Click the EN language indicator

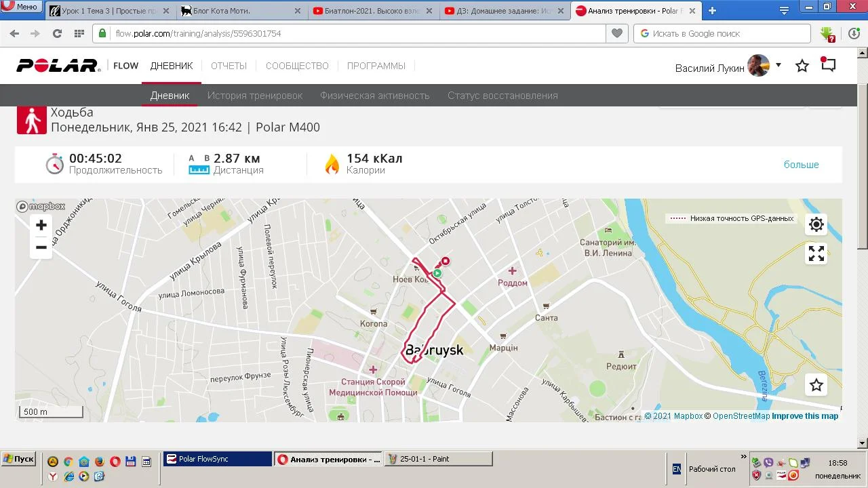[x=676, y=469]
